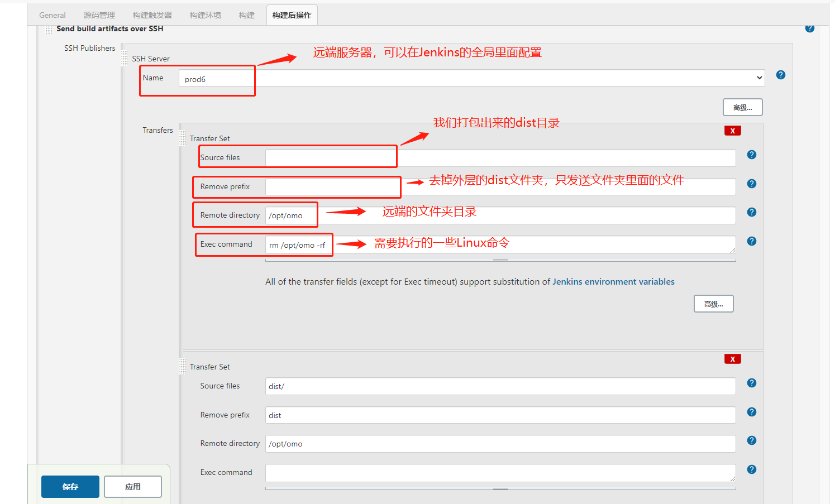Screen dimensions: 835x504
Task: Focus the second empty Exec command textarea
Action: point(500,473)
